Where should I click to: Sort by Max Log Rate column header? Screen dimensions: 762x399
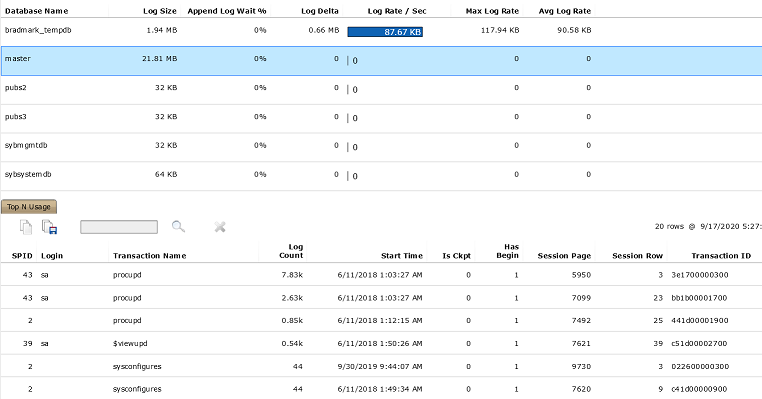pyautogui.click(x=492, y=11)
